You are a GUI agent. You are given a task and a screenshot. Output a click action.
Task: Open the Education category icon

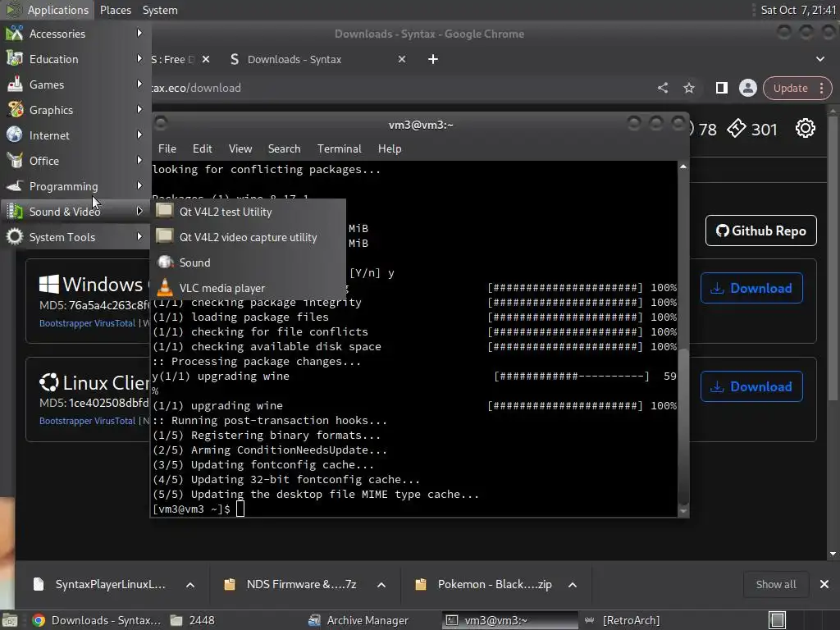pos(15,59)
